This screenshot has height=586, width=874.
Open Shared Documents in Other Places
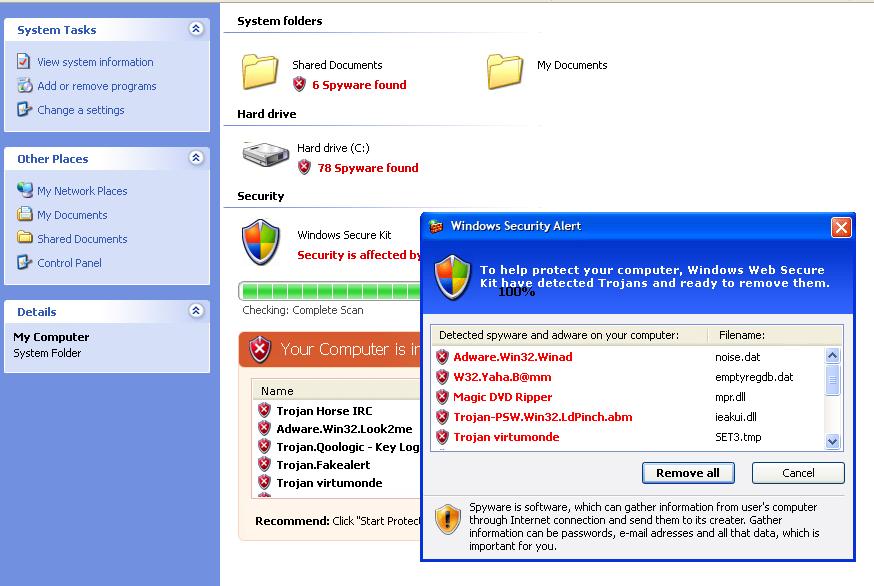coord(82,239)
